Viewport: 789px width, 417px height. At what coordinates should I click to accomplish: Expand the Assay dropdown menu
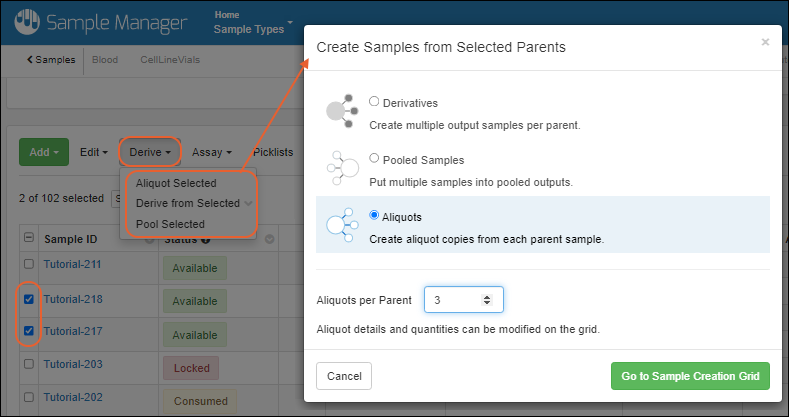[x=211, y=152]
